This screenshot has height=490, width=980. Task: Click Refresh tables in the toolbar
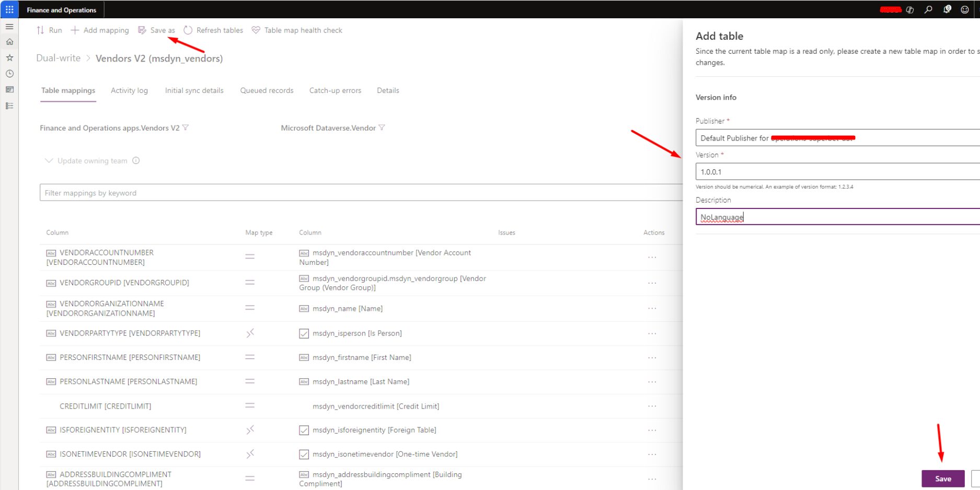tap(213, 30)
